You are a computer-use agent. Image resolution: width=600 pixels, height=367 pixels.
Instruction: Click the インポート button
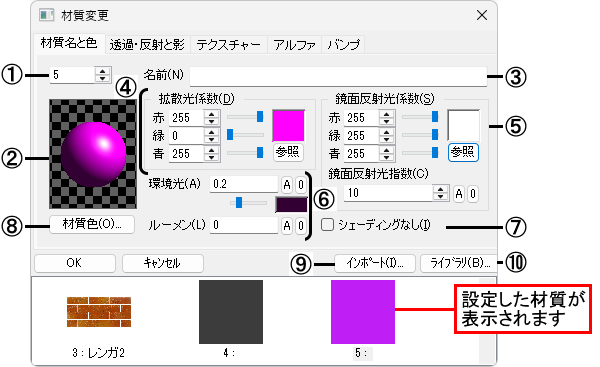[375, 263]
